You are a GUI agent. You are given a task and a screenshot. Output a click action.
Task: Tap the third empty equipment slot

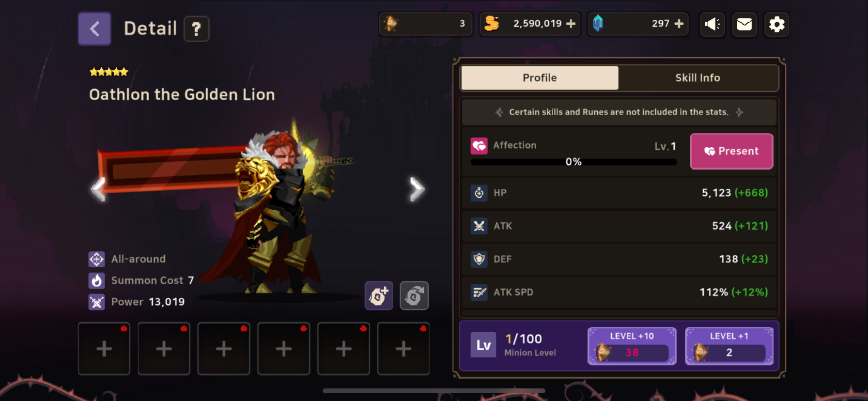(x=224, y=349)
